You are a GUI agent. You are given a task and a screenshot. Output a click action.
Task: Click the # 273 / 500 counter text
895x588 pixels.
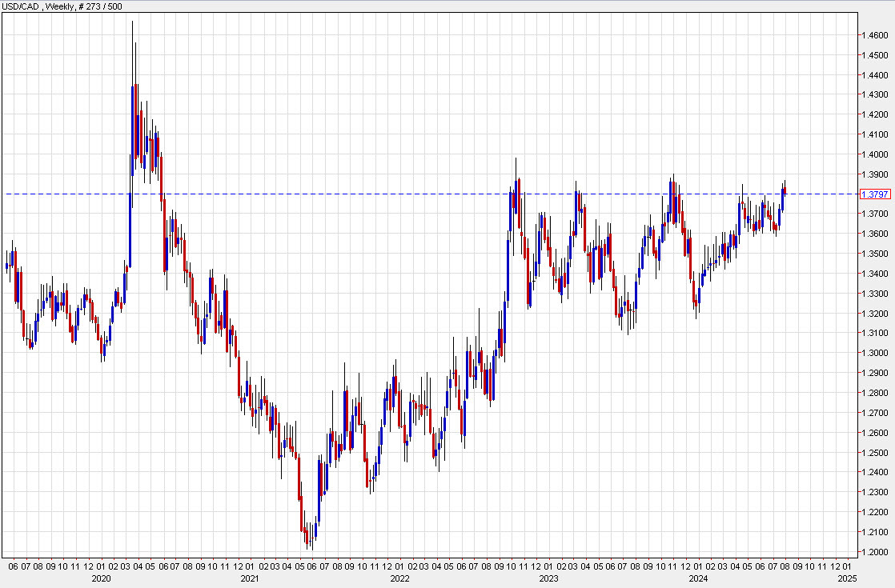99,6
